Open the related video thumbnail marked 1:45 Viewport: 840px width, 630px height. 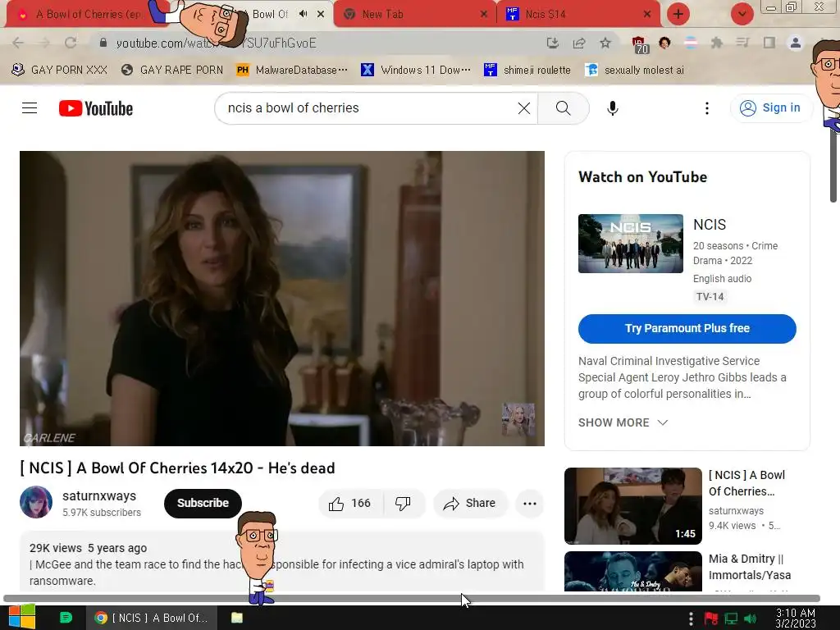tap(632, 505)
